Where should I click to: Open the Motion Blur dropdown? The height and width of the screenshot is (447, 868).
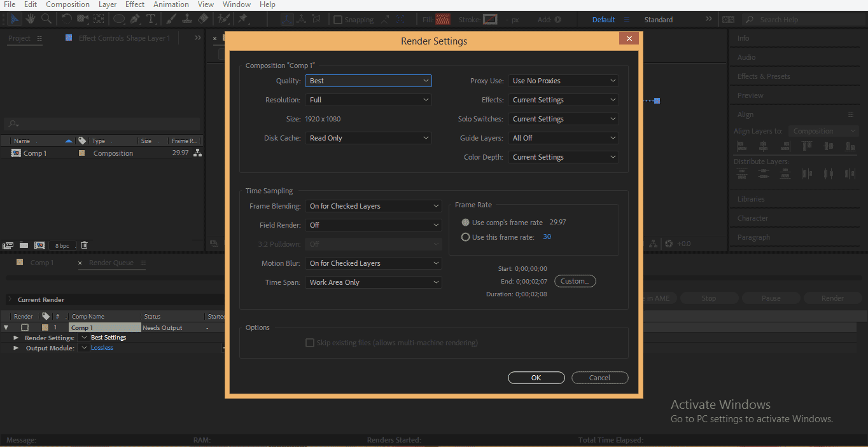click(x=374, y=263)
